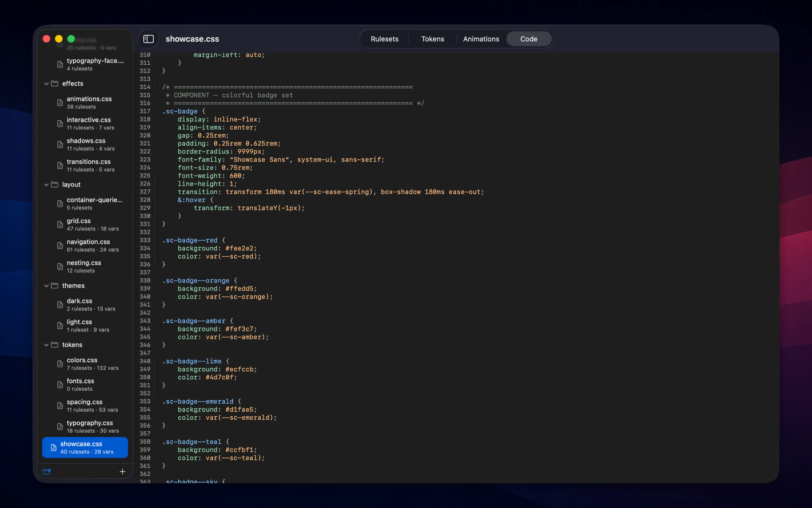Viewport: 812px width, 508px height.
Task: Click the themes folder icon
Action: point(55,286)
